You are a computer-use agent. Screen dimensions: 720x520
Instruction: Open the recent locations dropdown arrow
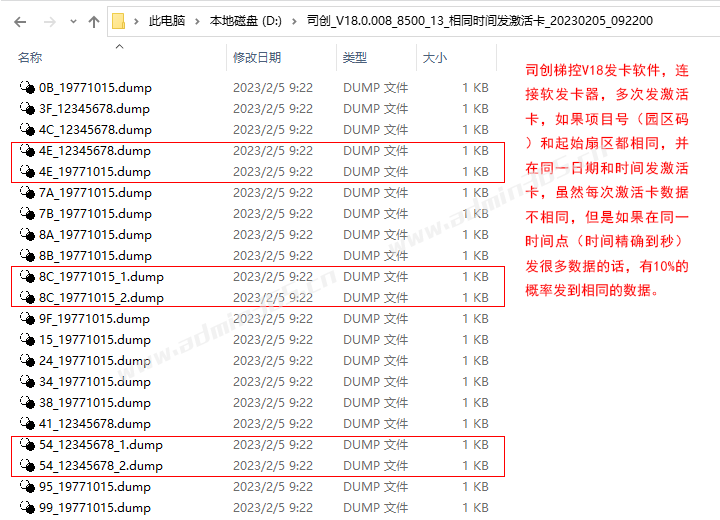point(73,22)
